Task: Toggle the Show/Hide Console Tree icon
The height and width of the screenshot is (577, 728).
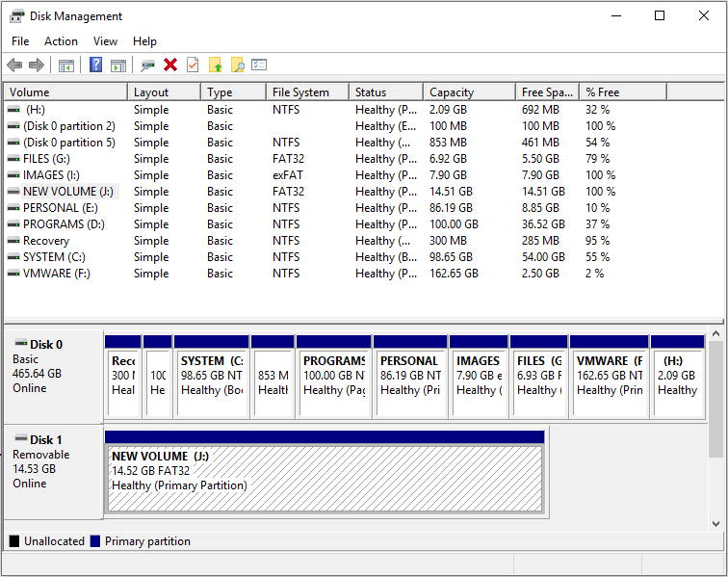Action: point(66,66)
